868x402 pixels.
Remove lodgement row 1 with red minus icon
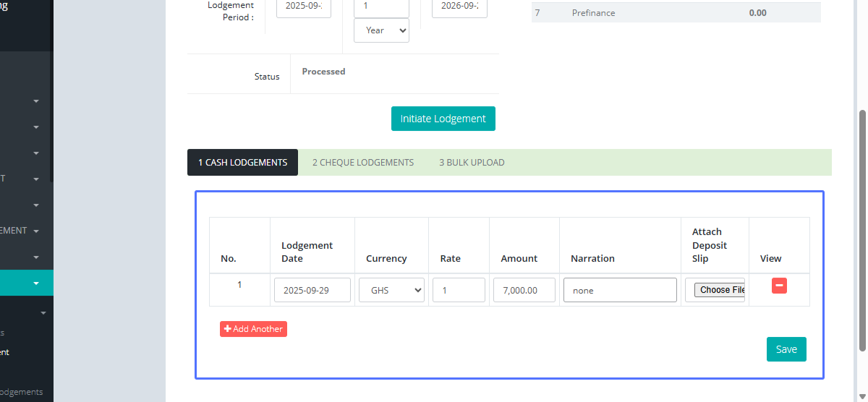point(779,286)
